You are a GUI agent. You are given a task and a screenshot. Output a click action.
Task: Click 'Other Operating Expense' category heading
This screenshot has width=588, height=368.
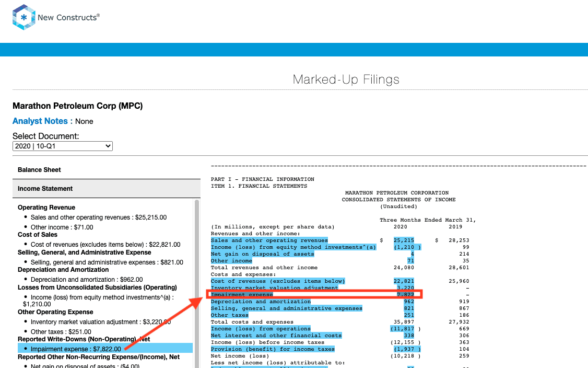pyautogui.click(x=55, y=312)
